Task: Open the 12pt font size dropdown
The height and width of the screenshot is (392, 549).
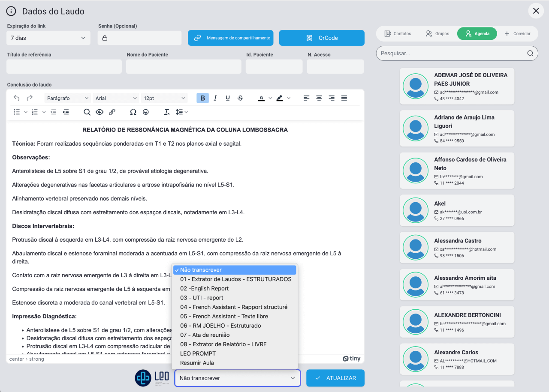Action: pyautogui.click(x=165, y=98)
